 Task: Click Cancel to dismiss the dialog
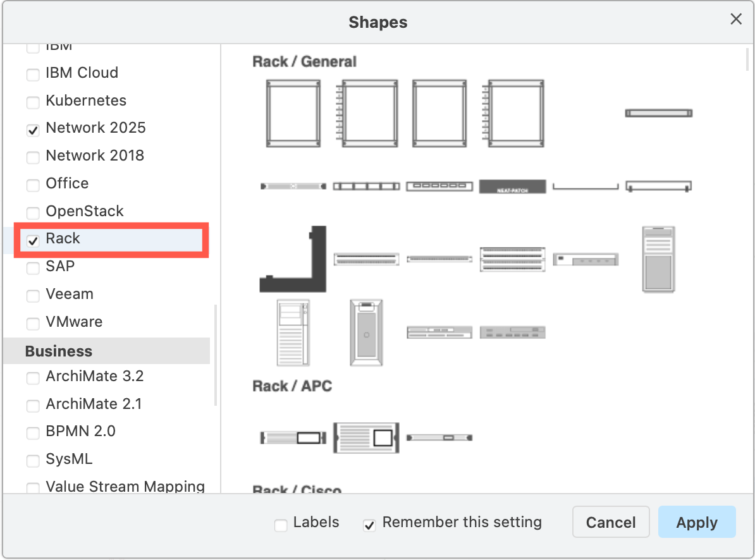610,522
